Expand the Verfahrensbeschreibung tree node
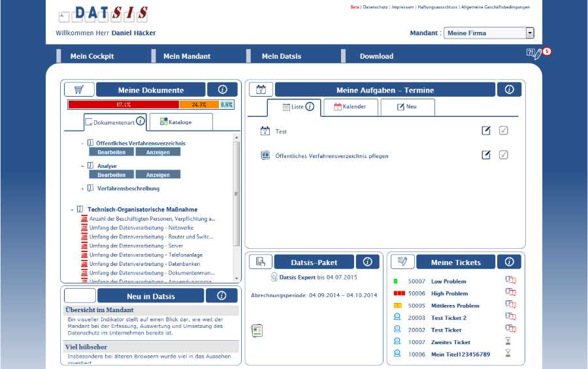 (x=82, y=188)
